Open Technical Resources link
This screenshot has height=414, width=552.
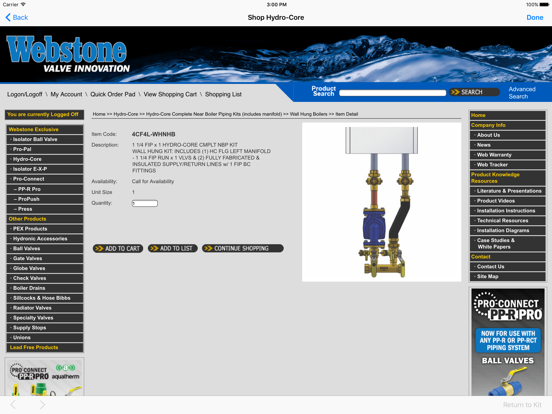point(508,220)
